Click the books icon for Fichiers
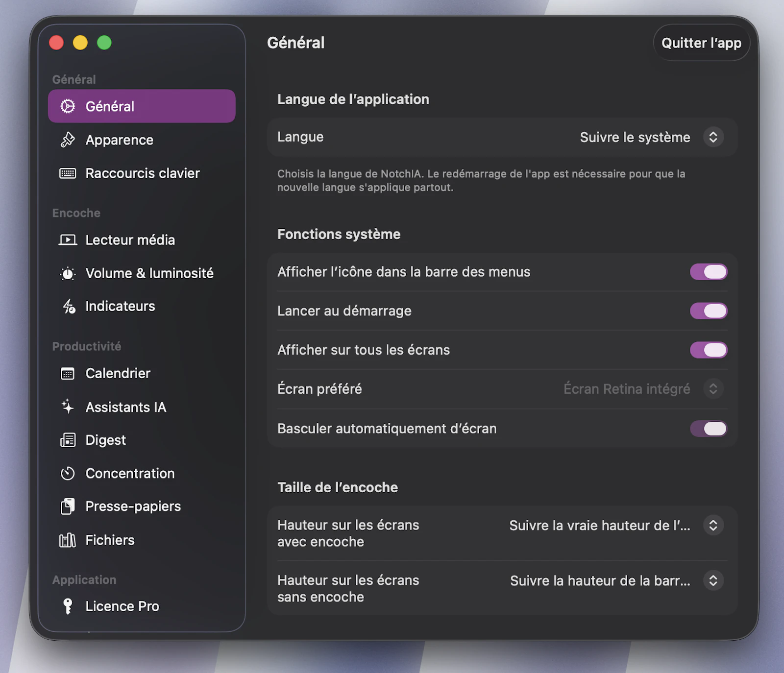Image resolution: width=784 pixels, height=673 pixels. click(68, 540)
